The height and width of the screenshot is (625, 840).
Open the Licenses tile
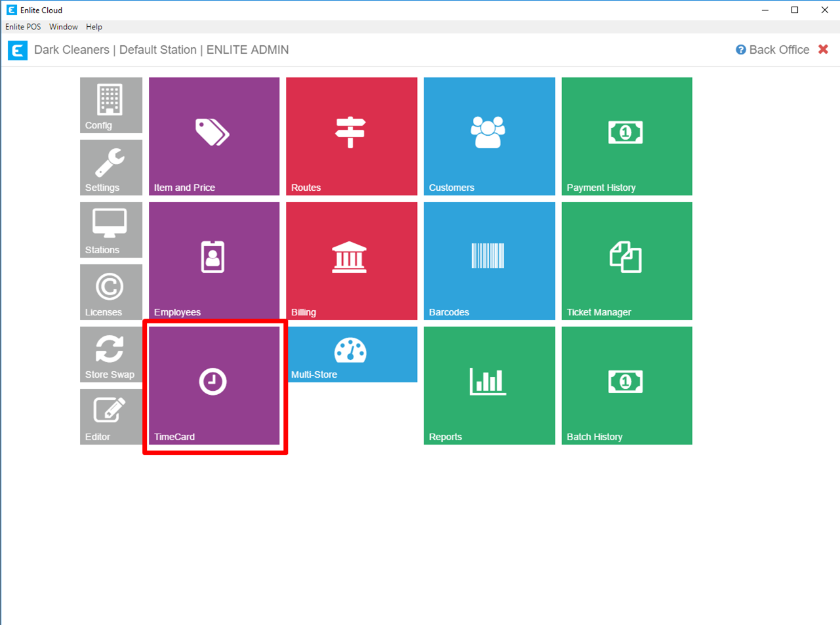click(111, 292)
